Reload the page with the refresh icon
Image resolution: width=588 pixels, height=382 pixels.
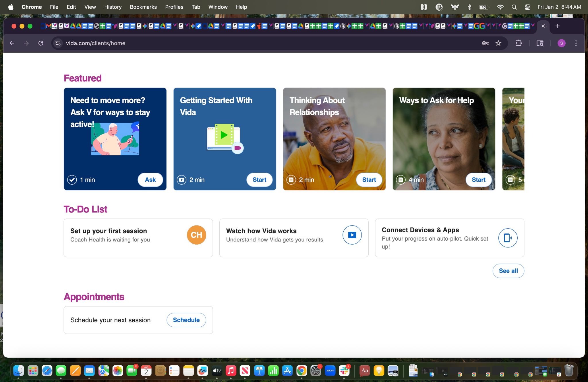point(41,43)
